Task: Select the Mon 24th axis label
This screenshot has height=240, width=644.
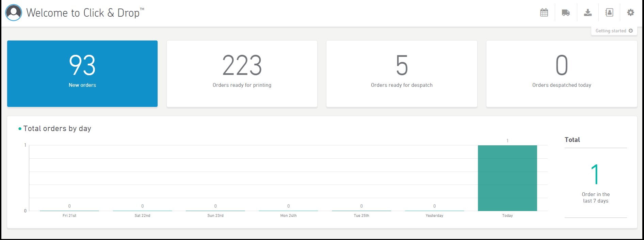Action: 288,215
